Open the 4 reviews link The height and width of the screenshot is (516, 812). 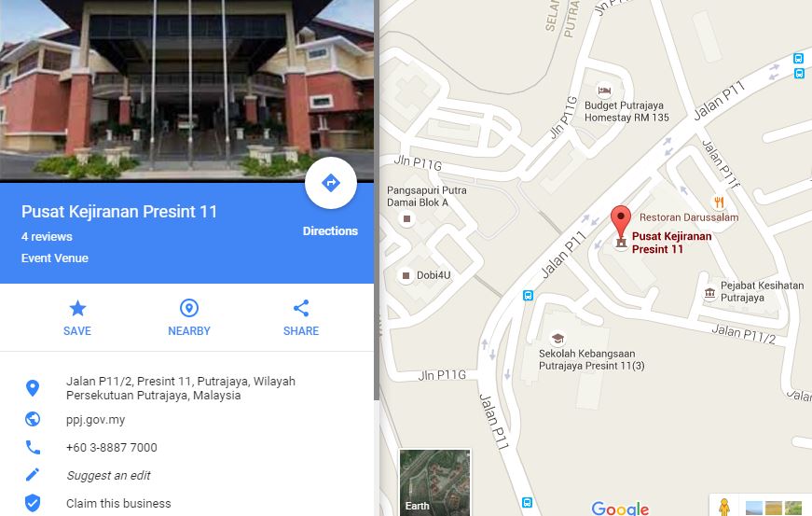(47, 237)
